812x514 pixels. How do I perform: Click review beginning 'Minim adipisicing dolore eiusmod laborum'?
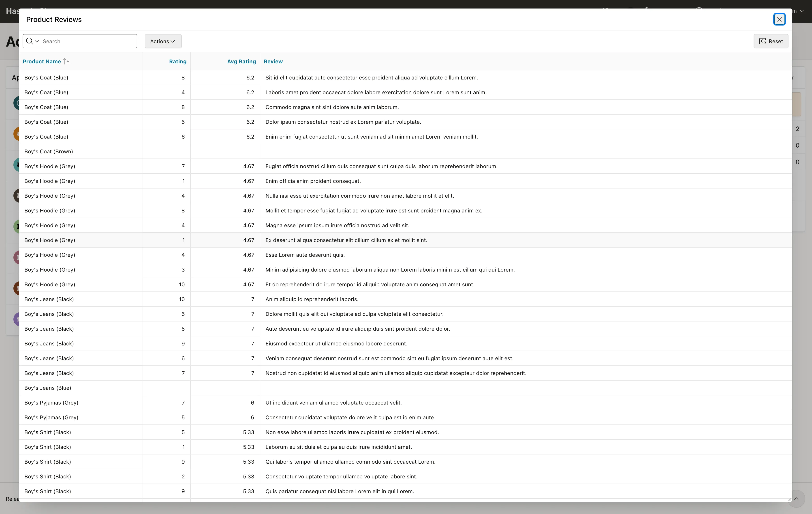390,270
